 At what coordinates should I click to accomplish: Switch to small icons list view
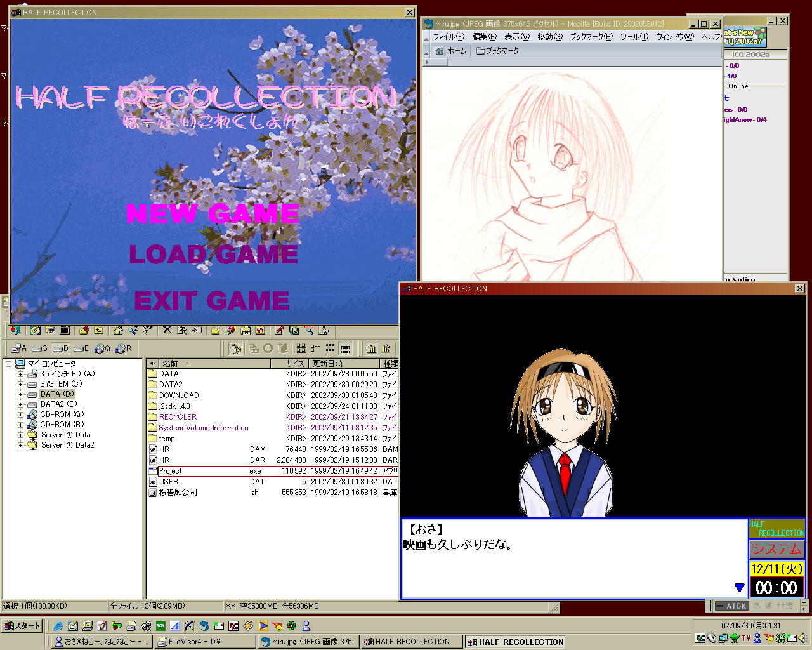click(315, 348)
